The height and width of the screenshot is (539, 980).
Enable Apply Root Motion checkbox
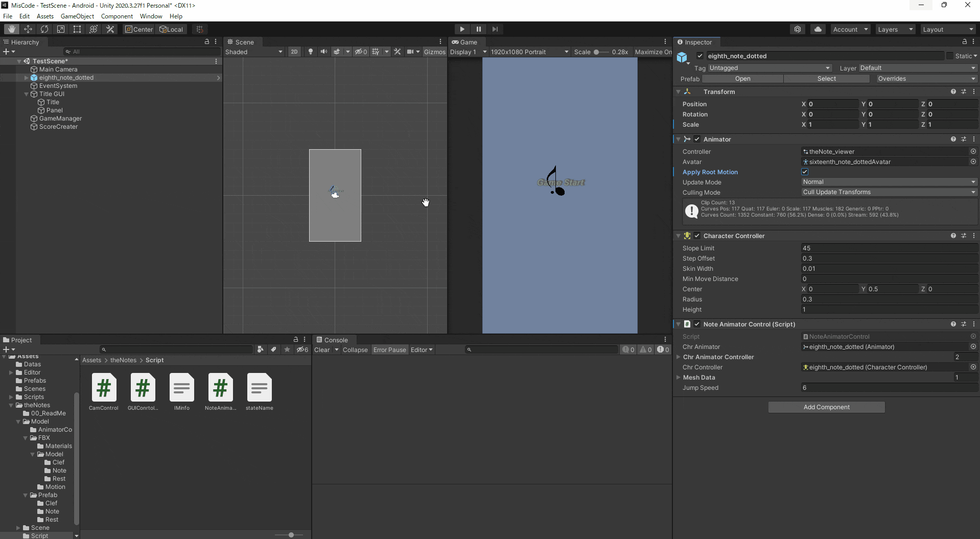coord(805,172)
